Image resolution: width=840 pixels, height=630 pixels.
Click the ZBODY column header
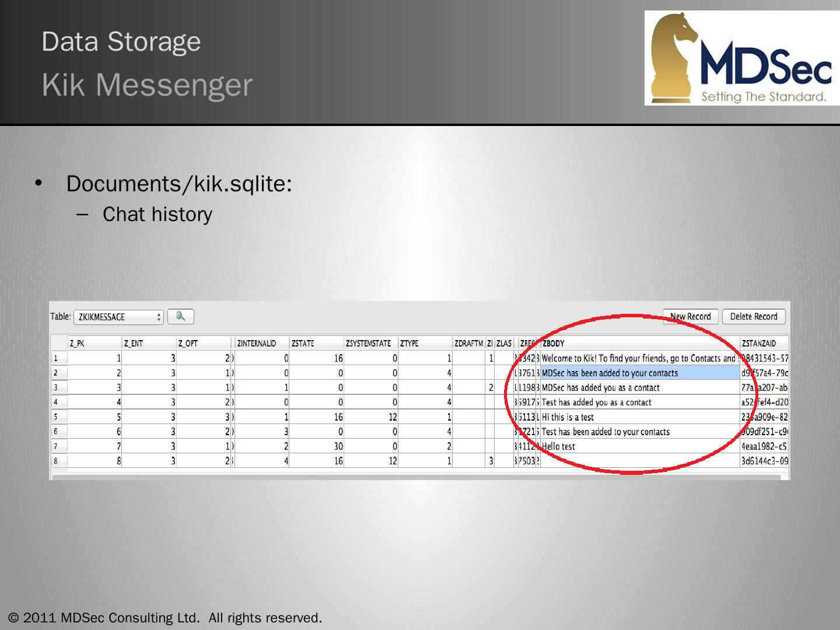coord(640,344)
